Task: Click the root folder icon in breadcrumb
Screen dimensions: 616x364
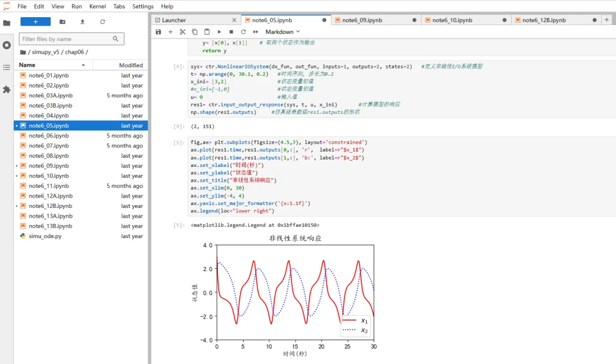Action: tap(23, 52)
